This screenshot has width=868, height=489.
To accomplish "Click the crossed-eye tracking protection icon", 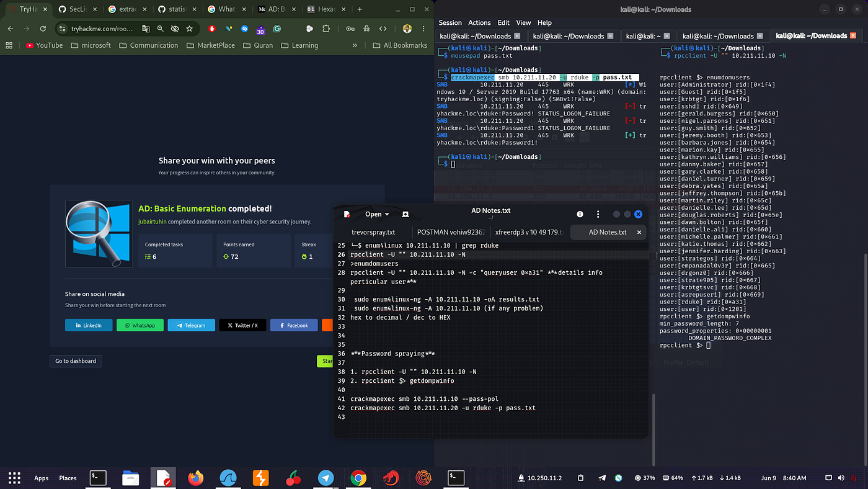I will 175,29.
